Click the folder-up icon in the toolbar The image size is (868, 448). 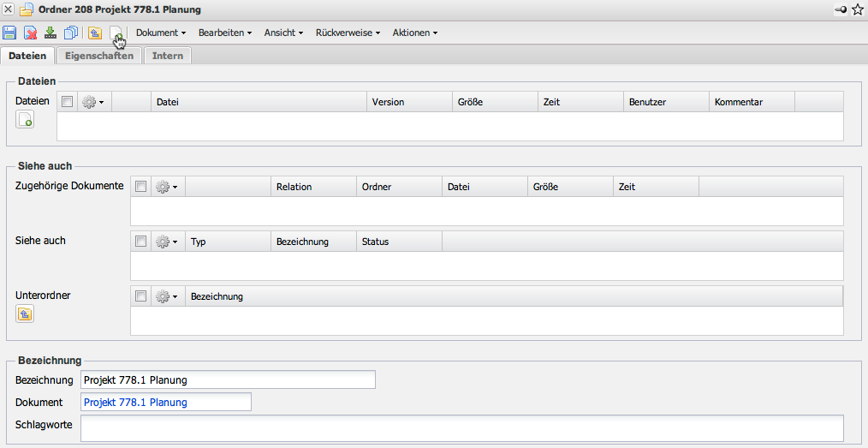95,33
